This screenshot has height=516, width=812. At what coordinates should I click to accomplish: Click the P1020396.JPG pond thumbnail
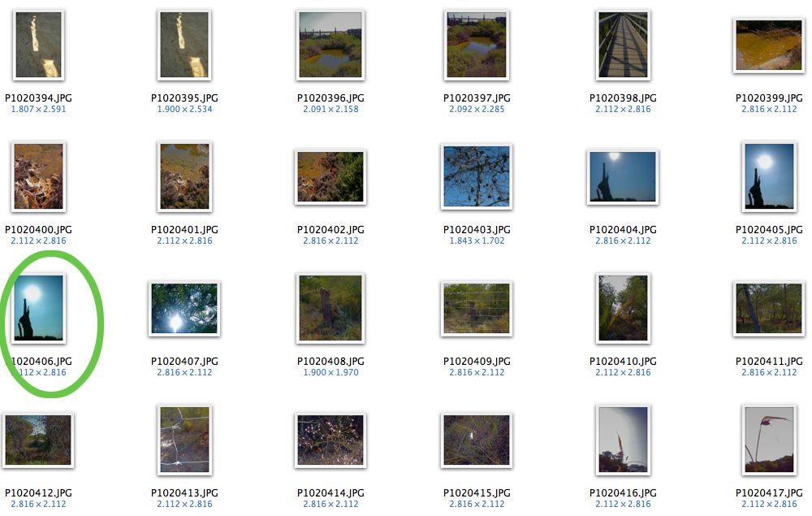pyautogui.click(x=330, y=45)
